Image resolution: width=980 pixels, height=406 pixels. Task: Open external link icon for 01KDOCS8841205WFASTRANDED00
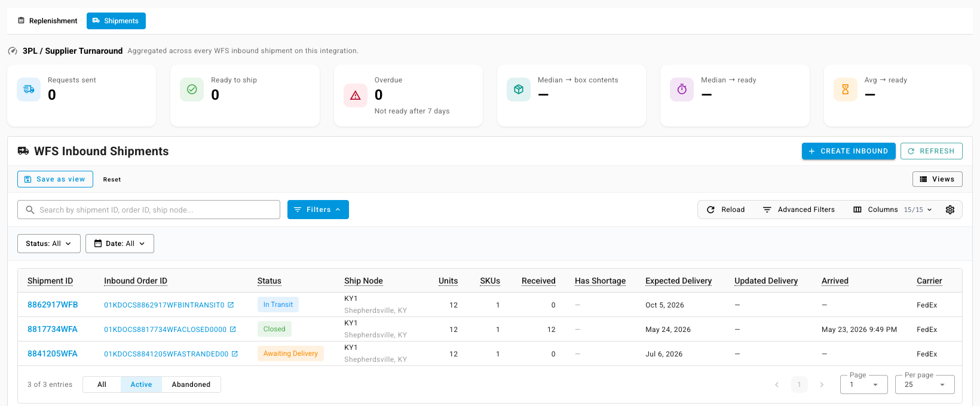point(235,354)
